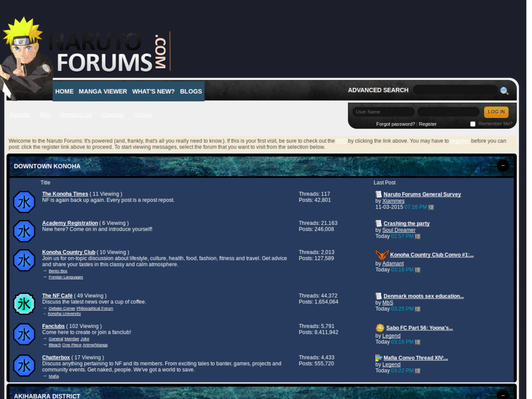Viewport: 532px width, 399px height.
Task: Open the Blogs tab
Action: tap(191, 91)
